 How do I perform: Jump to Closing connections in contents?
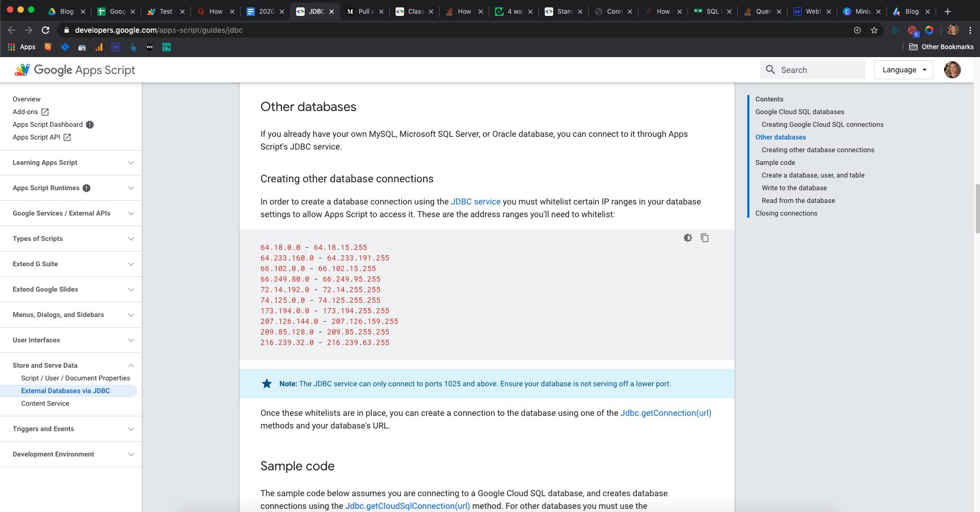(786, 213)
